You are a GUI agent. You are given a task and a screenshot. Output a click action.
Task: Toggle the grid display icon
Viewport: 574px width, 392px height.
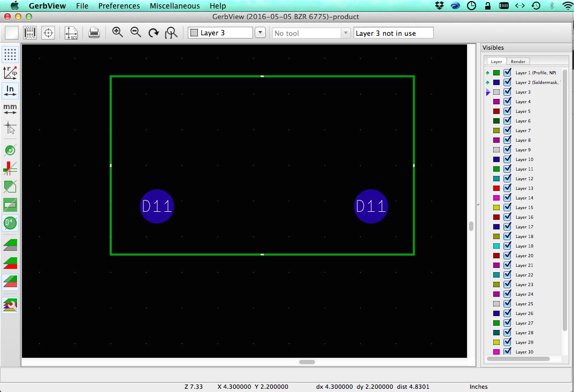pos(10,55)
